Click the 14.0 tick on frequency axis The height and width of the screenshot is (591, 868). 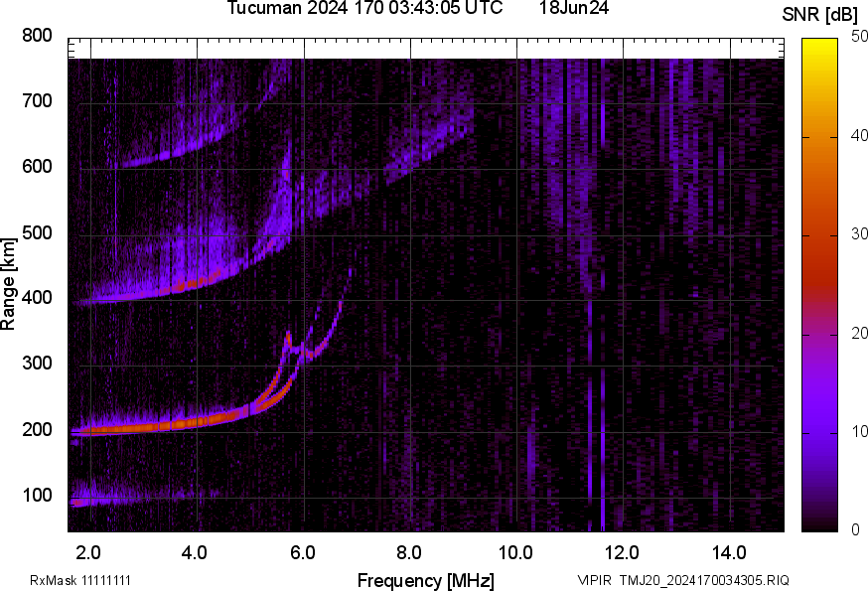[729, 551]
